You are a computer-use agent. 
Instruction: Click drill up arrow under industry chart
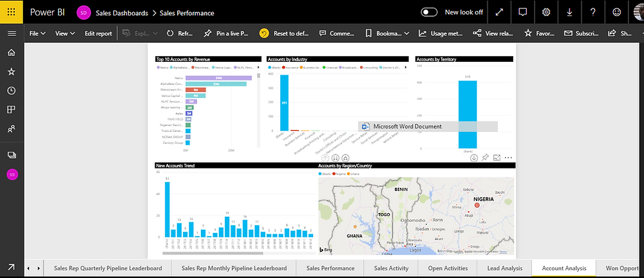(325, 158)
